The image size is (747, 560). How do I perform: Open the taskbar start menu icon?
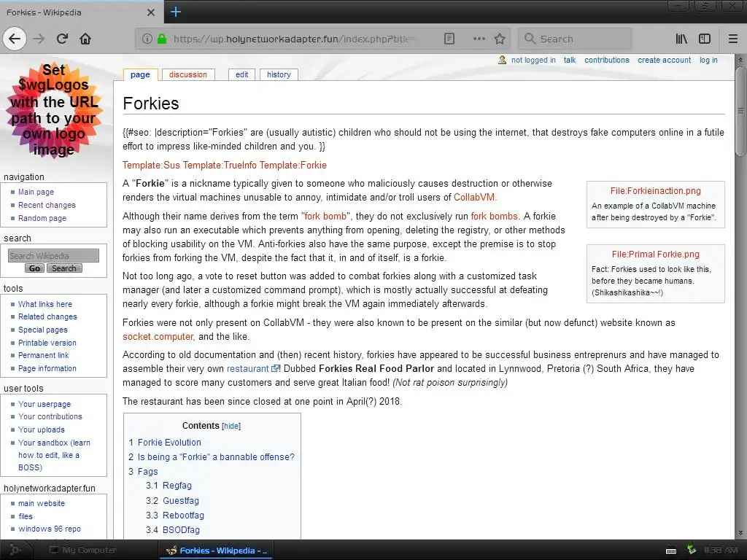click(x=15, y=550)
